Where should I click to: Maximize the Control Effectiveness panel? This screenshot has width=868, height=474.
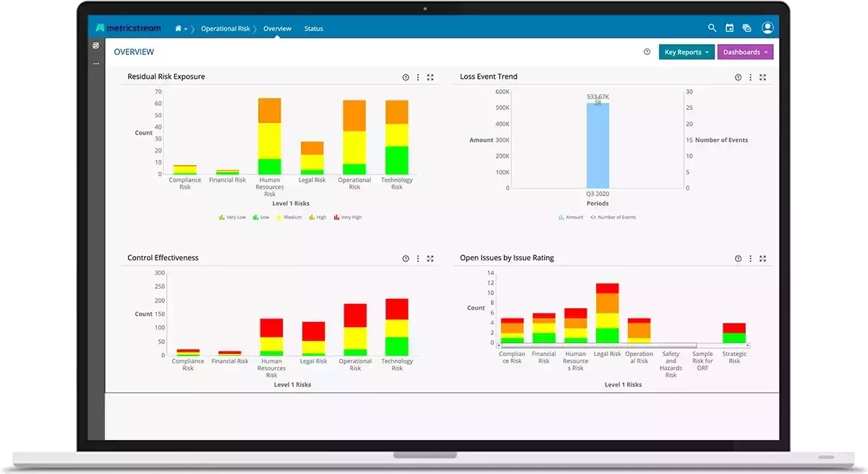430,258
